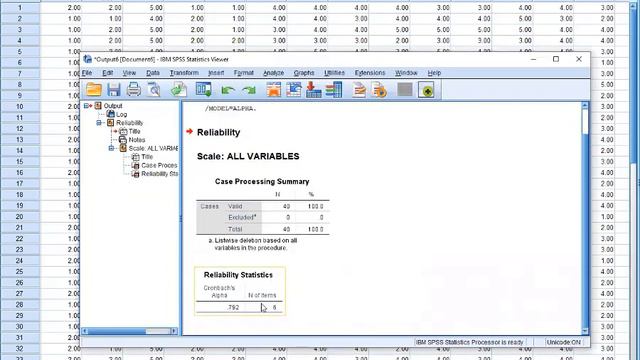Click the Scale: ALL VARIABLES heading
The image size is (640, 360).
coord(248,156)
